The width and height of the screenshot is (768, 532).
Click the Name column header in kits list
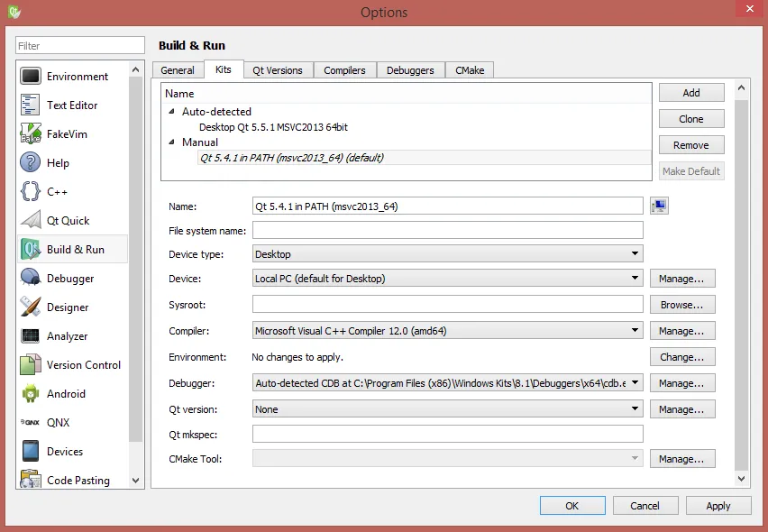click(x=406, y=94)
